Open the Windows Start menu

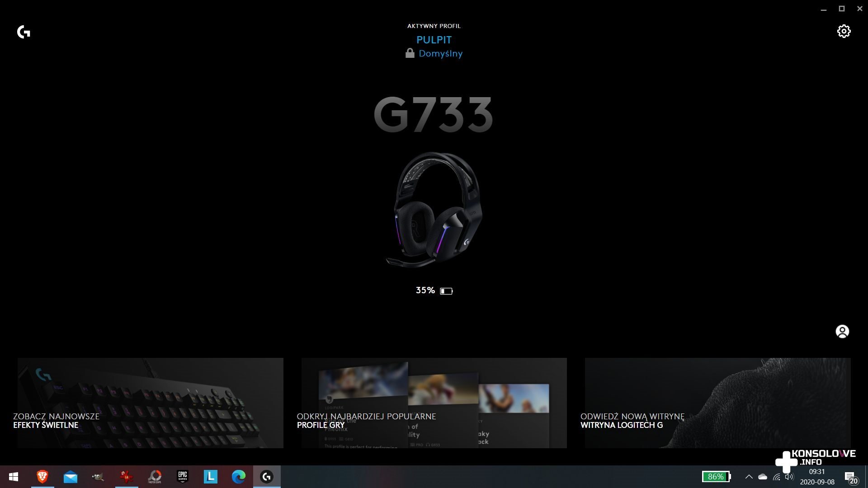14,476
